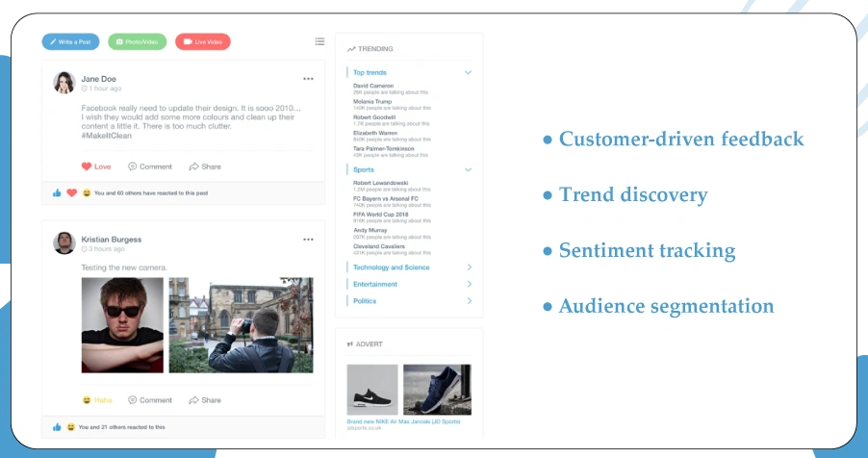The width and height of the screenshot is (868, 458).
Task: Share Kristian Burgess's camera post
Action: (x=205, y=400)
